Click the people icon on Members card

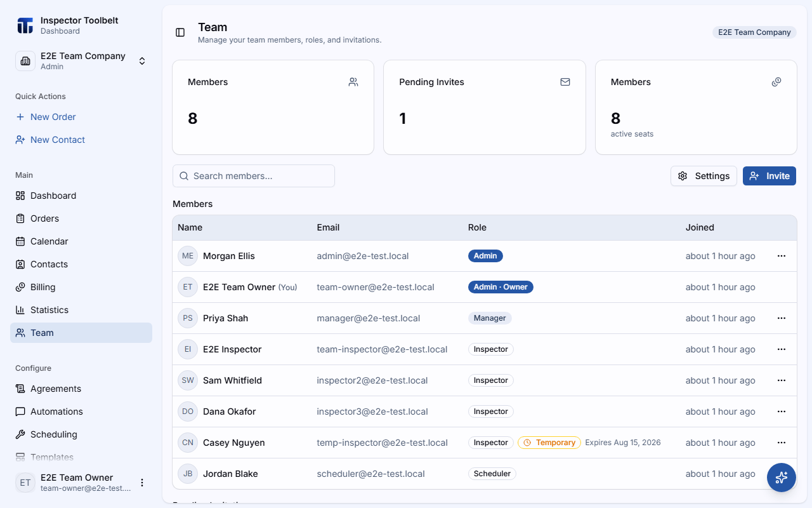click(x=353, y=82)
